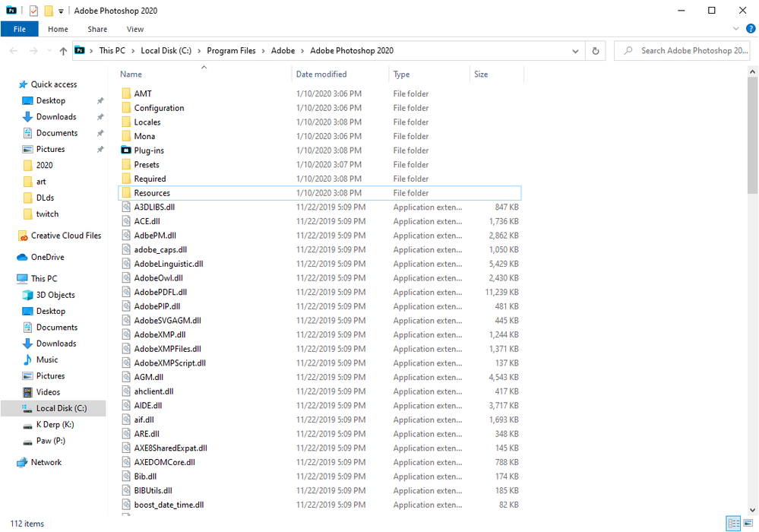
Task: Select twitch folder in Quick access
Action: (x=47, y=214)
